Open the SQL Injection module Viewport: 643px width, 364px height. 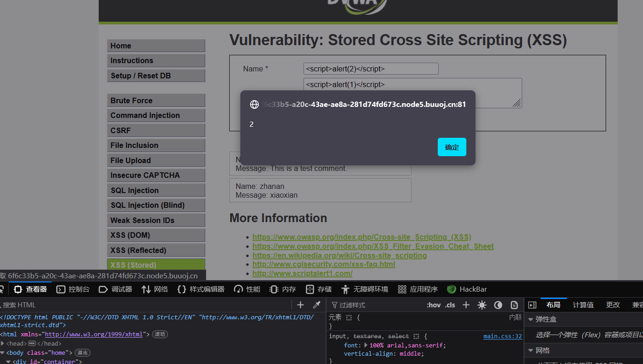tap(156, 190)
